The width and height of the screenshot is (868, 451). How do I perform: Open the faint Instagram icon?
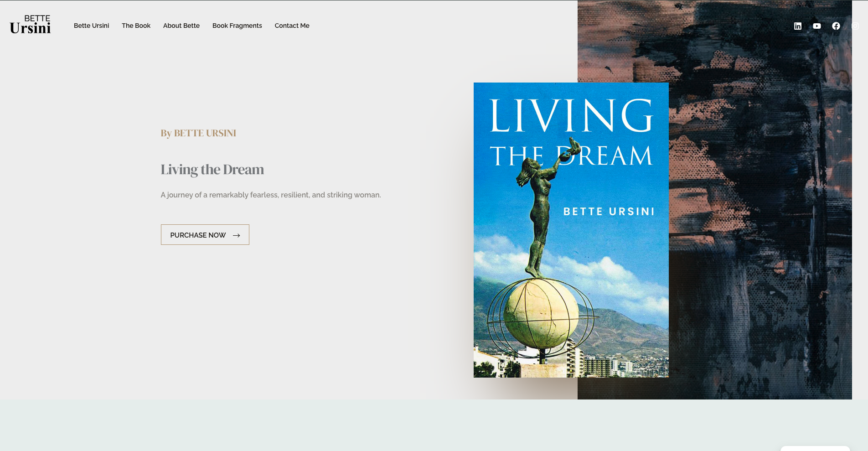point(855,26)
